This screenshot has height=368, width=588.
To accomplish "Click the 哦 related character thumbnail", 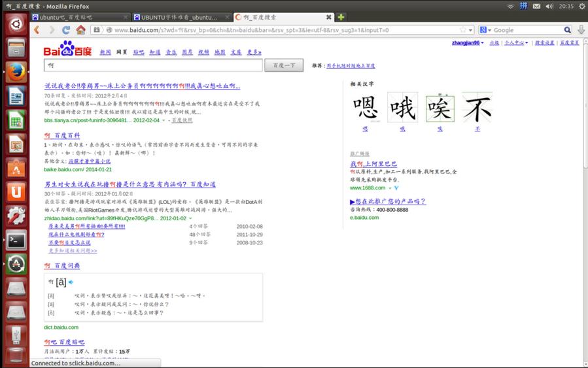I will click(402, 109).
